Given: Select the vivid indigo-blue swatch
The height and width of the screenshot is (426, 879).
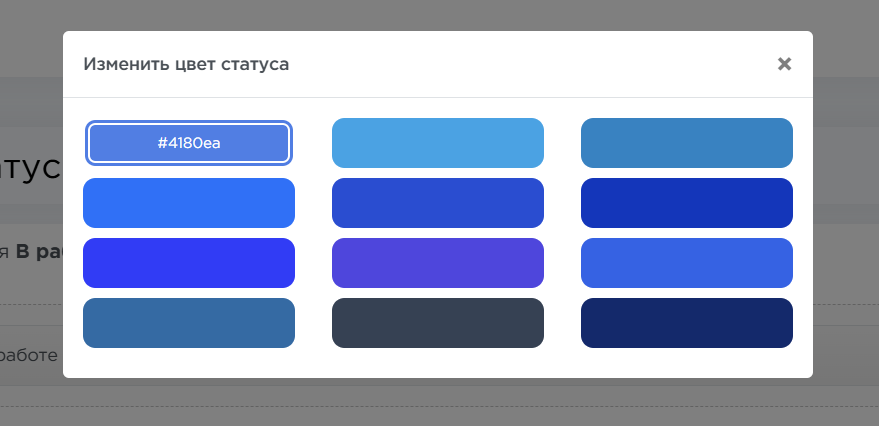Looking at the screenshot, I should point(189,263).
